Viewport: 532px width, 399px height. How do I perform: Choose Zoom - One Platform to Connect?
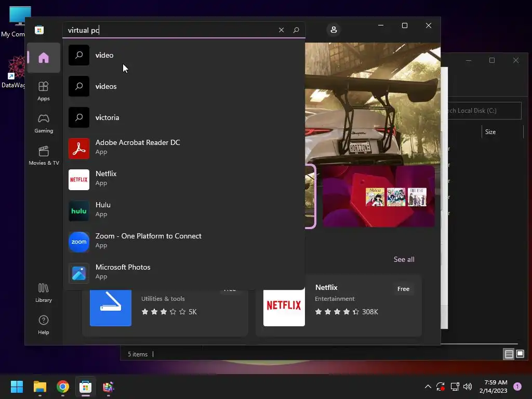pos(184,242)
